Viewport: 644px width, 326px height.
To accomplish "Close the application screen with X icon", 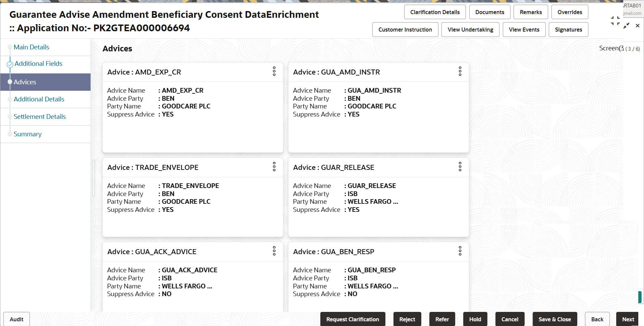I will (x=638, y=26).
